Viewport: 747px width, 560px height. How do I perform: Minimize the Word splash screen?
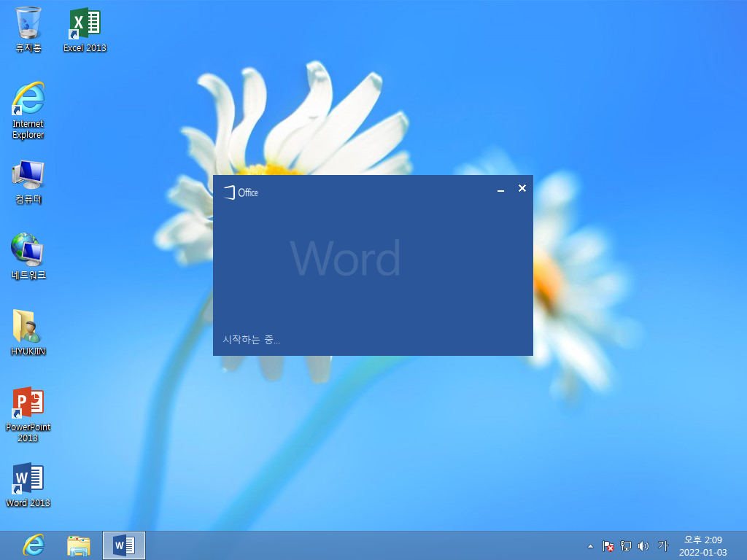click(500, 190)
